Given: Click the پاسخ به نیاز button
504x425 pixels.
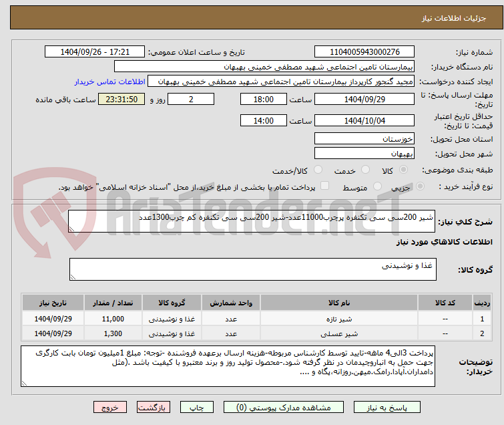Looking at the screenshot, I should point(387,408).
